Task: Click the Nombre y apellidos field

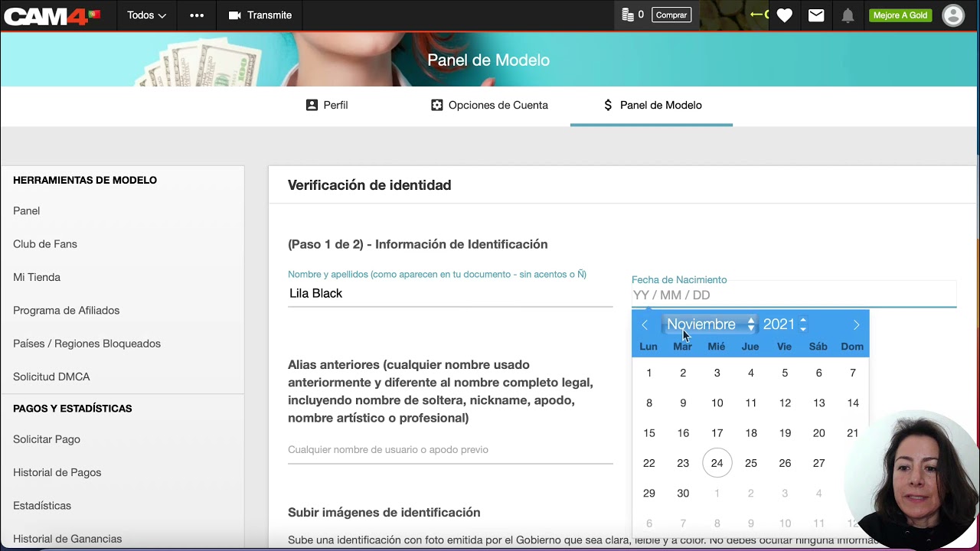Action: coord(450,294)
